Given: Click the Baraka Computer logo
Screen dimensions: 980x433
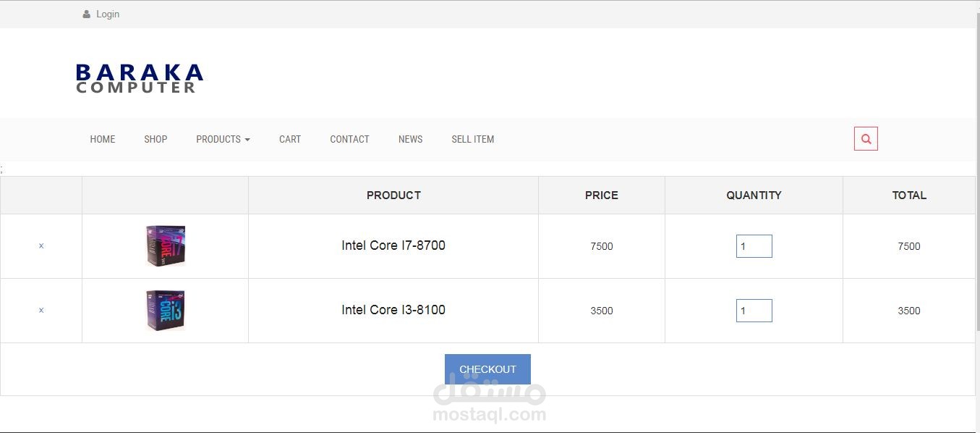Looking at the screenshot, I should [x=140, y=78].
